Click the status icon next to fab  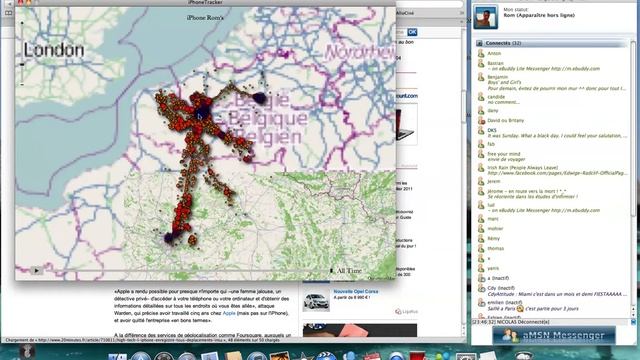pyautogui.click(x=481, y=144)
